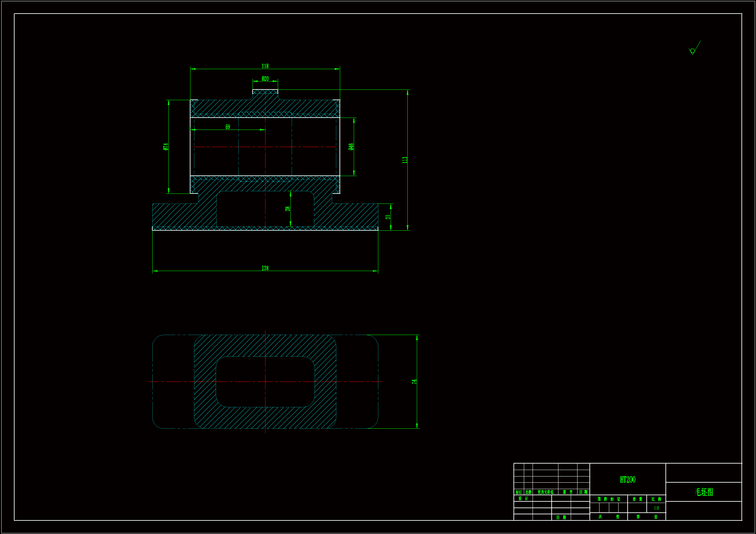
Task: Click the 59 dimension label
Action: click(228, 127)
